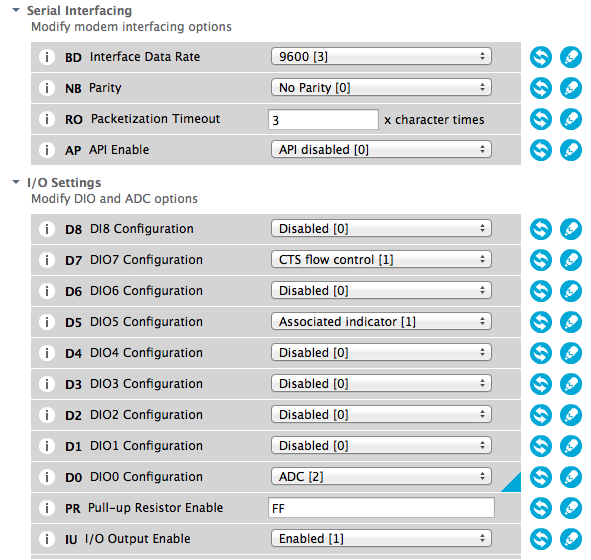Open the D2 DIO2 Configuration dropdown
The width and height of the screenshot is (591, 560).
(381, 415)
